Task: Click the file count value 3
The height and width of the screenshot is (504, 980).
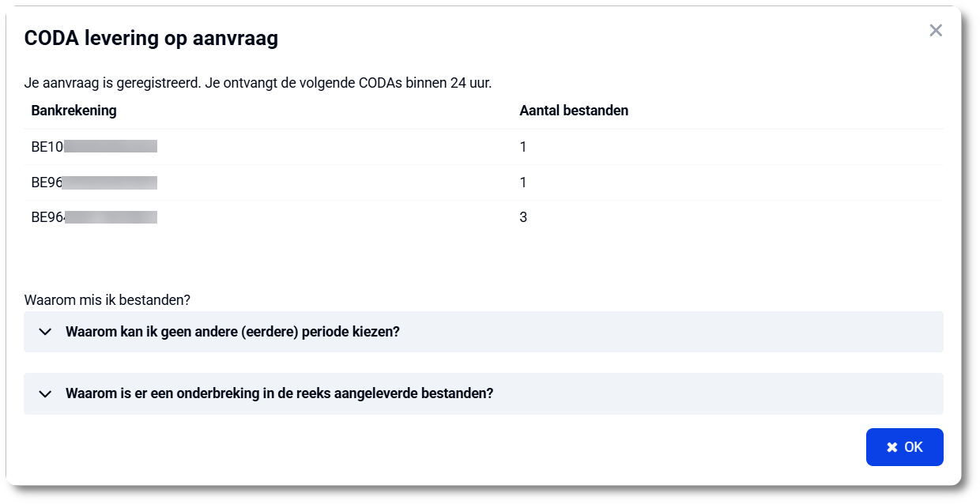Action: (x=522, y=217)
